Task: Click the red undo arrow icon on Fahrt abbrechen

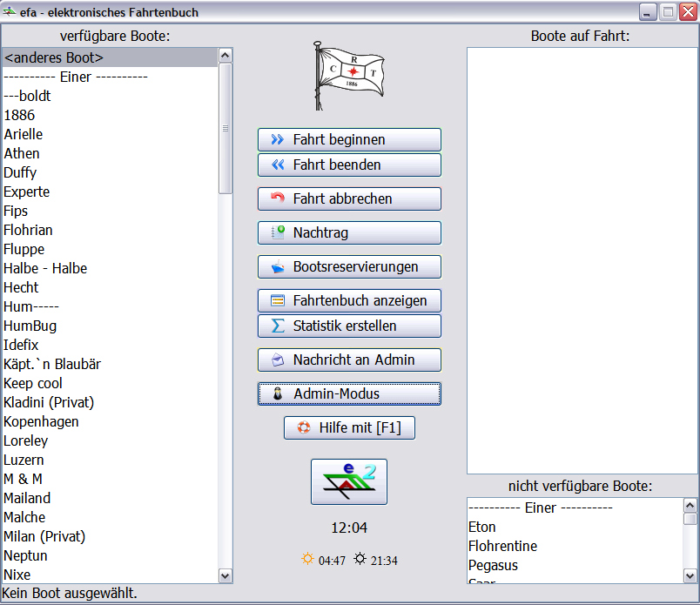Action: click(278, 198)
